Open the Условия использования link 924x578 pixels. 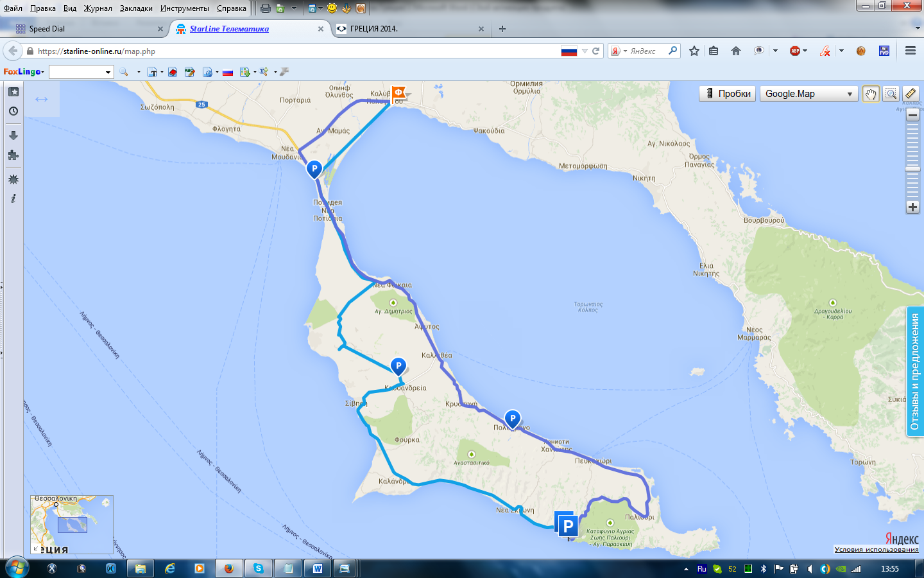pos(876,549)
